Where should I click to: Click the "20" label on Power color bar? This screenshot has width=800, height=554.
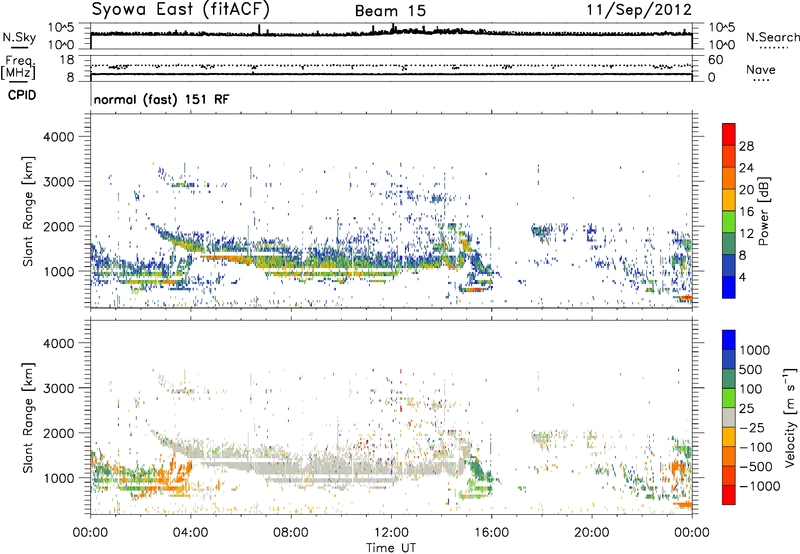(x=746, y=190)
